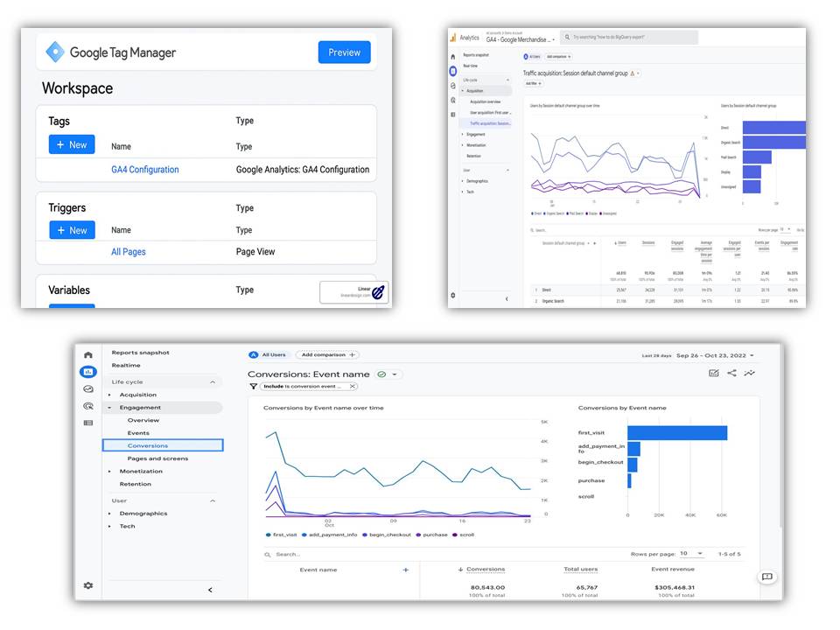
Task: Toggle the begin_checkout legend item
Action: pyautogui.click(x=386, y=535)
